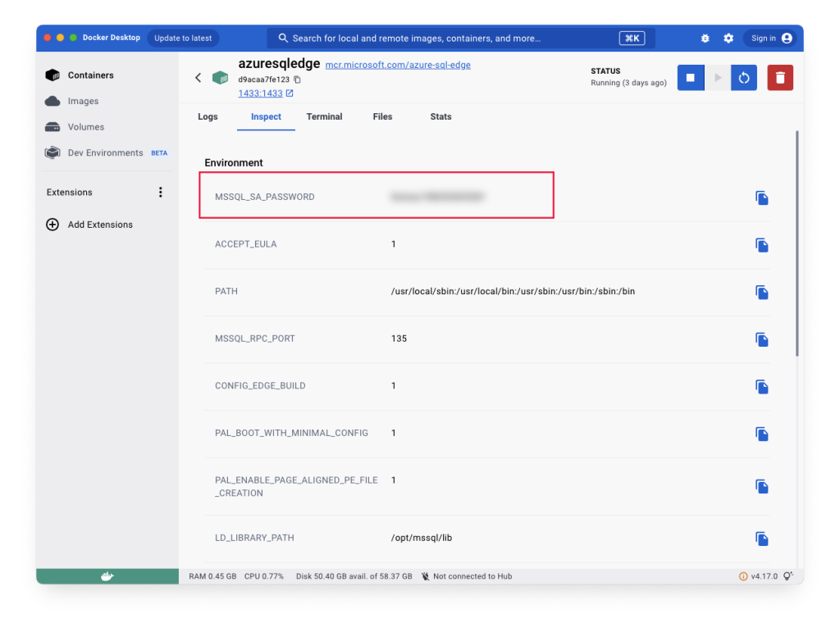Open feedback lightbulb icon in status bar

[788, 575]
